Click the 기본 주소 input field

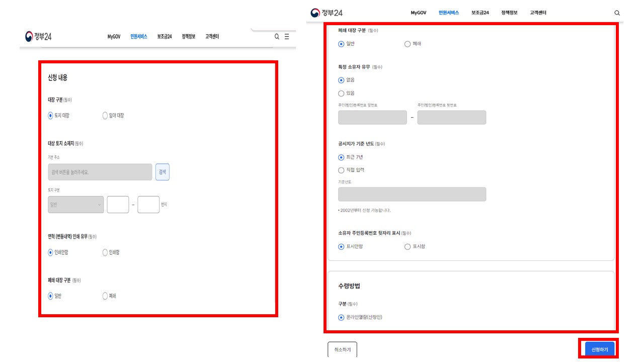[100, 172]
